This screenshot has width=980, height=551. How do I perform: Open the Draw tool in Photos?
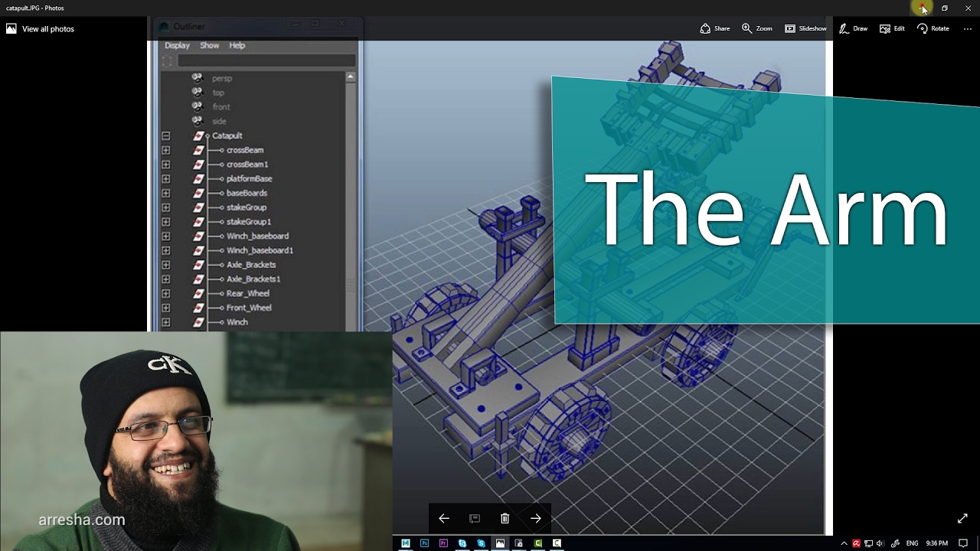853,29
